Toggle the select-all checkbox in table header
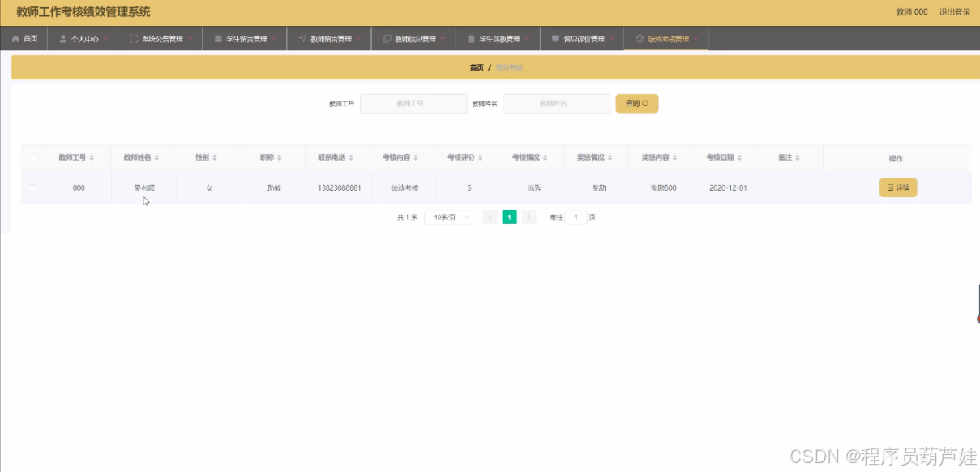The height and width of the screenshot is (472, 980). tap(33, 157)
